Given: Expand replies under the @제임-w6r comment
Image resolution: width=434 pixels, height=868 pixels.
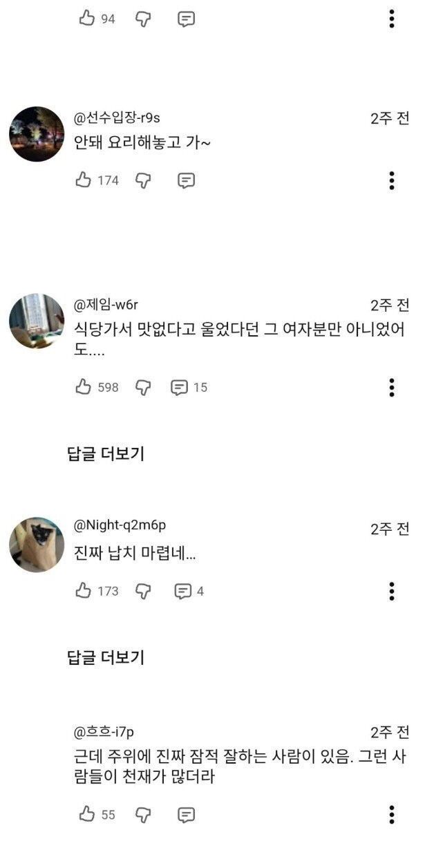Looking at the screenshot, I should pos(106,454).
